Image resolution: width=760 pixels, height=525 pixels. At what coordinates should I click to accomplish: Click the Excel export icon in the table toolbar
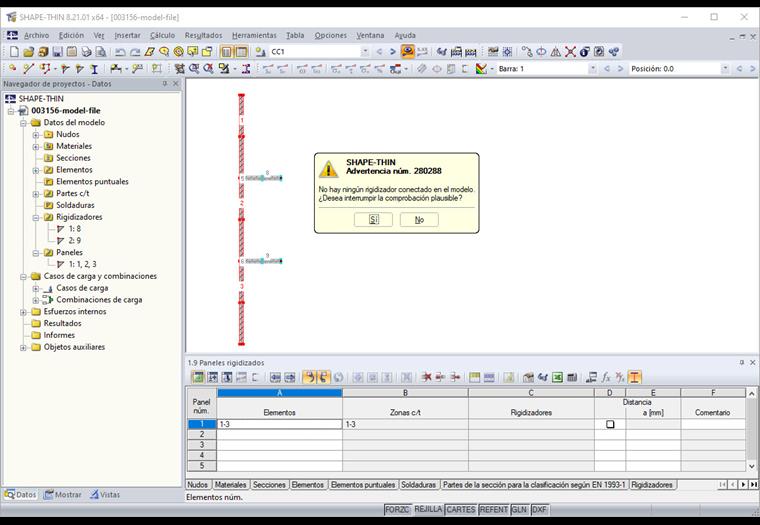pyautogui.click(x=557, y=377)
